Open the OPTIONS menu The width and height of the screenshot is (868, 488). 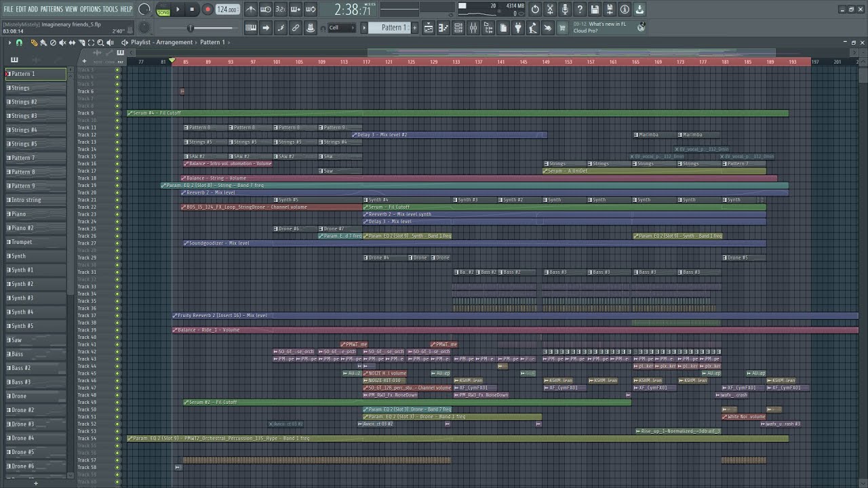point(90,9)
